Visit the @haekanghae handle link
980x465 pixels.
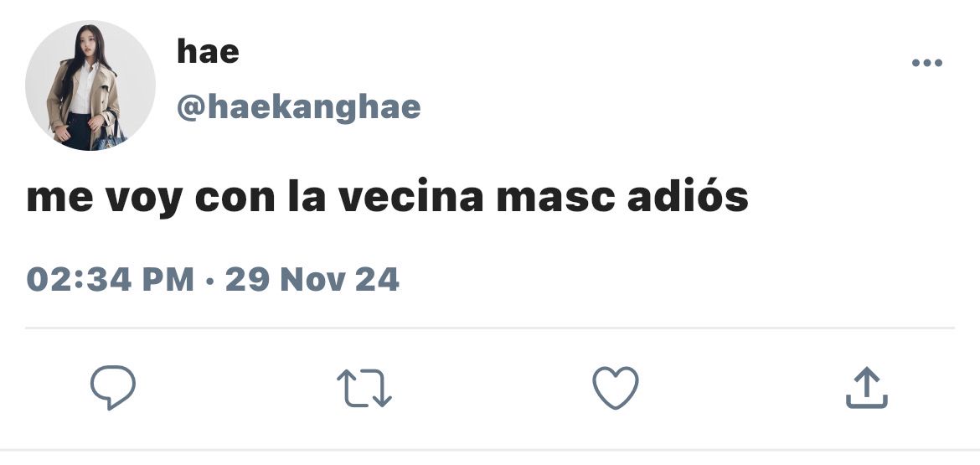(x=299, y=107)
